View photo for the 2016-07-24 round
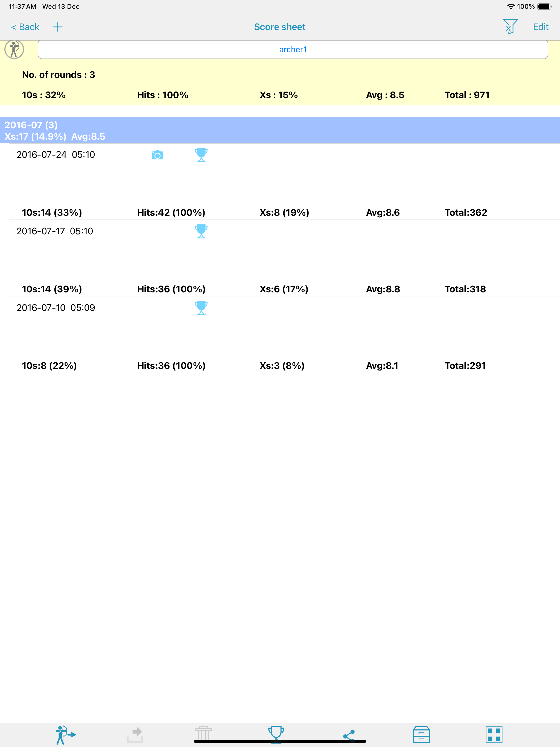Viewport: 560px width, 747px height. coord(157,155)
